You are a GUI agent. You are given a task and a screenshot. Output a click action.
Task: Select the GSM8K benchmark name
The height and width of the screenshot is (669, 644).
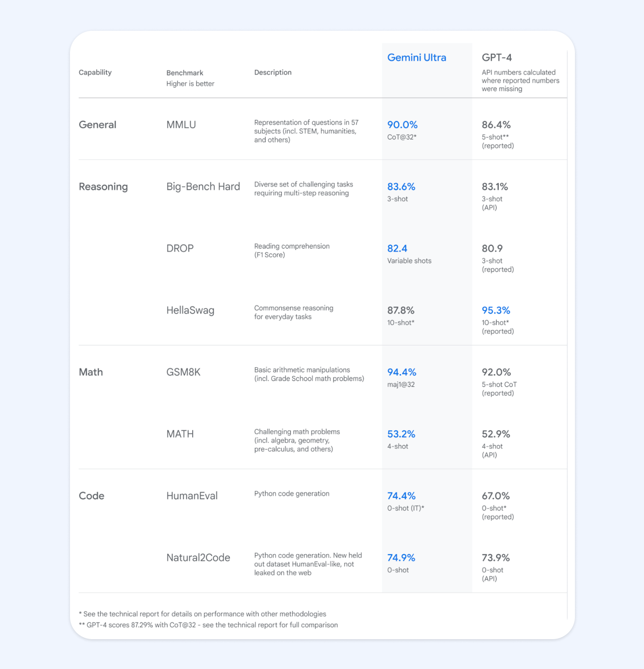[x=183, y=372]
